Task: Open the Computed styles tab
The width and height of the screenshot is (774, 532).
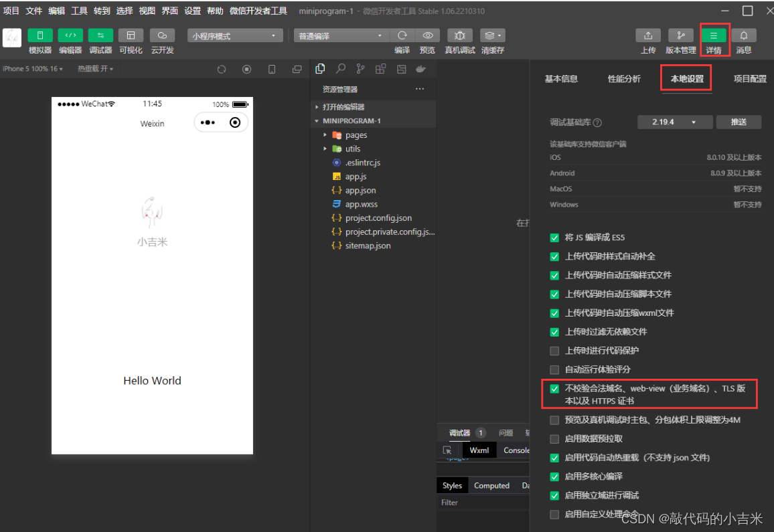Action: (491, 486)
